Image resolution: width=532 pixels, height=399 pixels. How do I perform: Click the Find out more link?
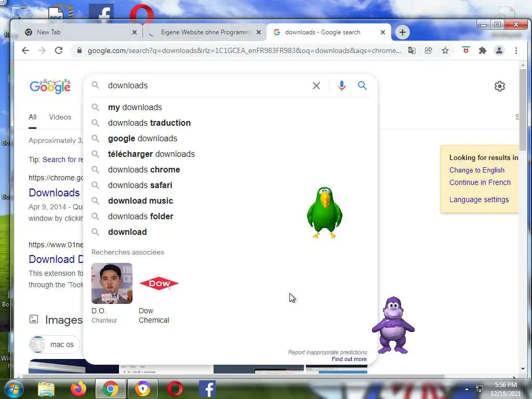click(x=349, y=359)
